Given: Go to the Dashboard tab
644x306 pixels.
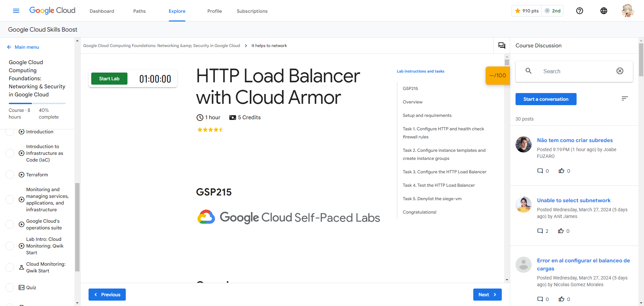Looking at the screenshot, I should pyautogui.click(x=102, y=11).
